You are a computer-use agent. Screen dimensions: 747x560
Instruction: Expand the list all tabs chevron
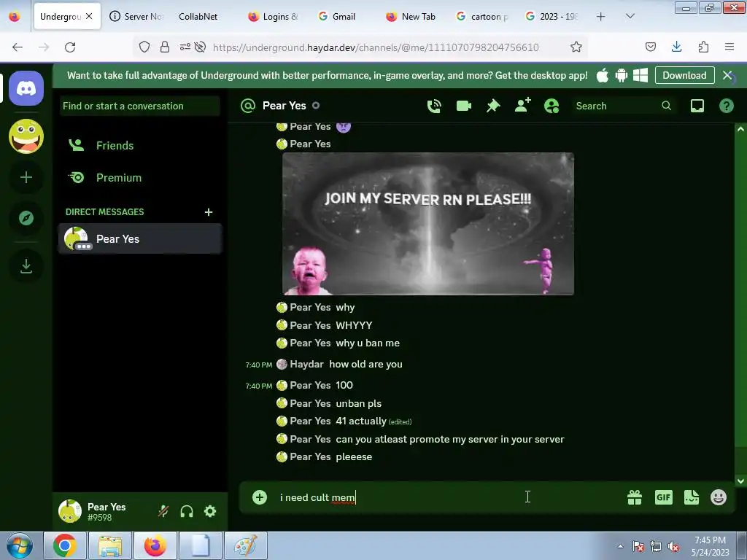tap(630, 17)
